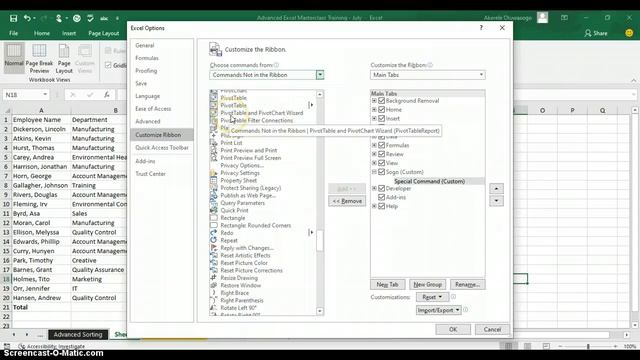Image resolution: width=640 pixels, height=360 pixels.
Task: Move selected item down with arrow button
Action: coord(496,201)
